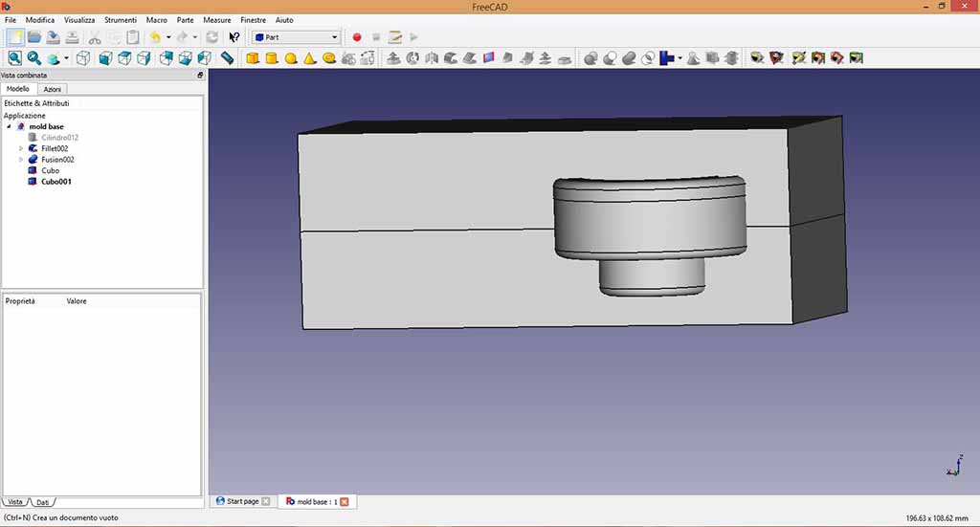Click the Paste clipboard icon
This screenshot has height=527, width=980.
132,37
